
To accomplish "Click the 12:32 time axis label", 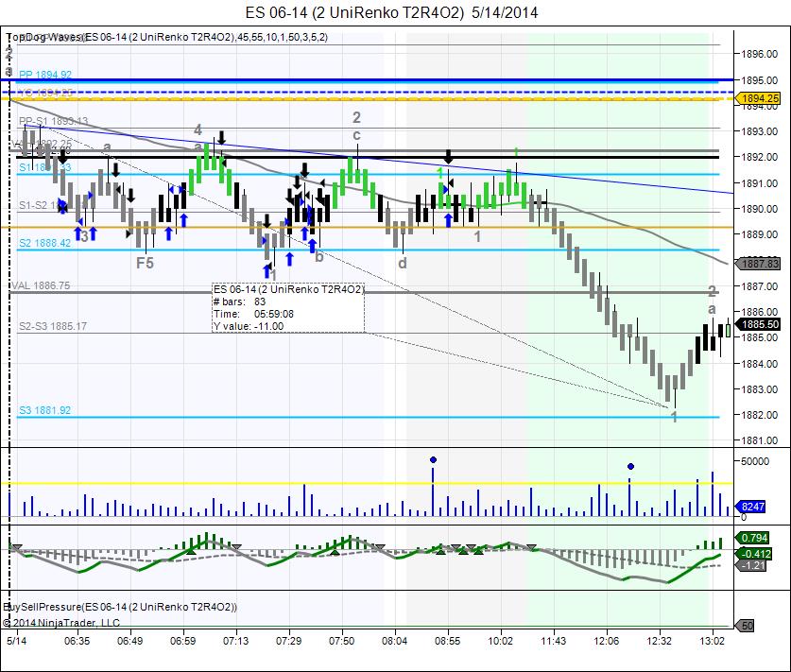I will pyautogui.click(x=660, y=641).
